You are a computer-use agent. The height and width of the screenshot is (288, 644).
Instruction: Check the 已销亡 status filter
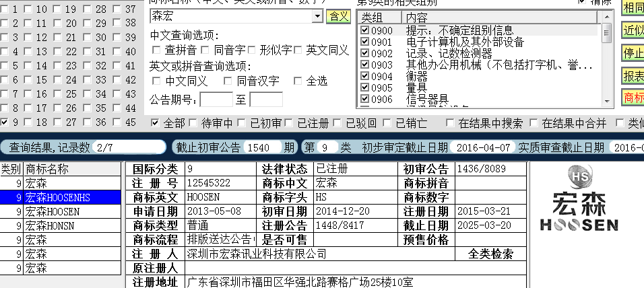[387, 122]
